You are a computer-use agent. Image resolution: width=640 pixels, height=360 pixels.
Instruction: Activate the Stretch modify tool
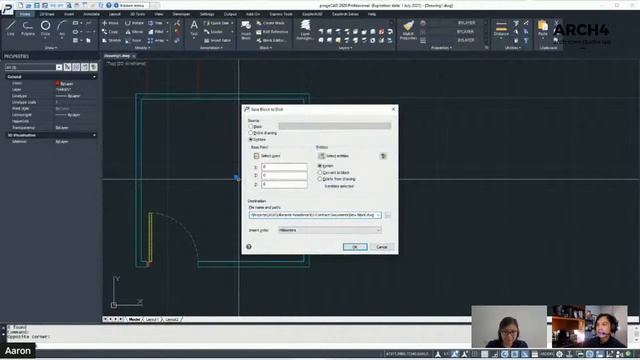pyautogui.click(x=111, y=40)
